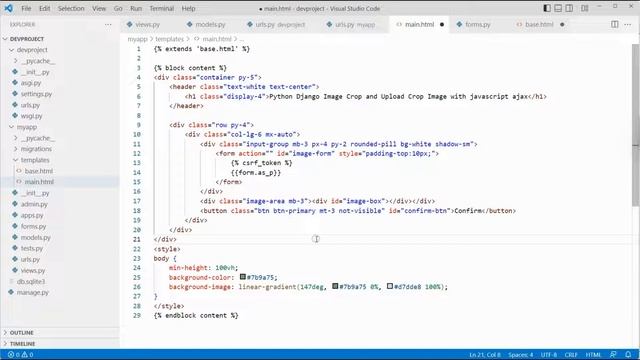This screenshot has width=640, height=360.
Task: Click HTML icon of base.html in explorer
Action: (x=19, y=171)
